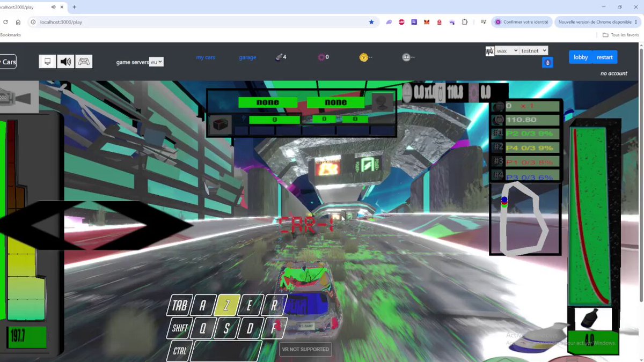The image size is (644, 362).
Task: Click the gray face token icon
Action: 406,57
